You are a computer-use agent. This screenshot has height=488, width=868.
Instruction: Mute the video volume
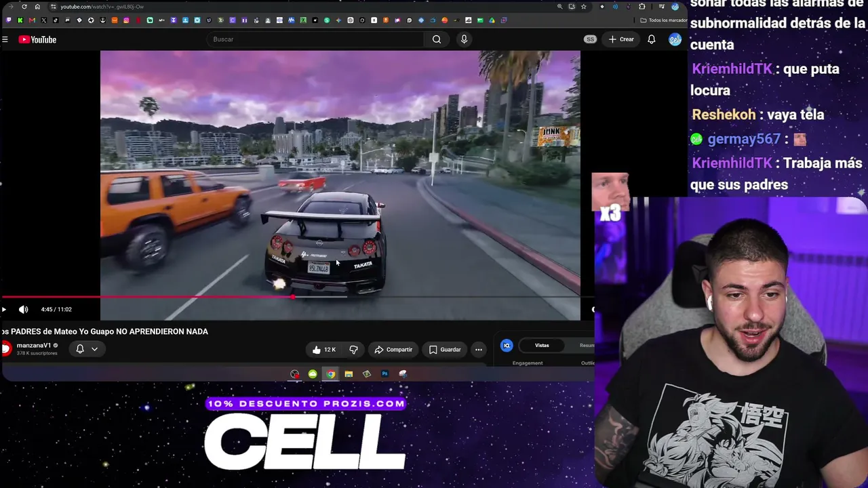[23, 309]
